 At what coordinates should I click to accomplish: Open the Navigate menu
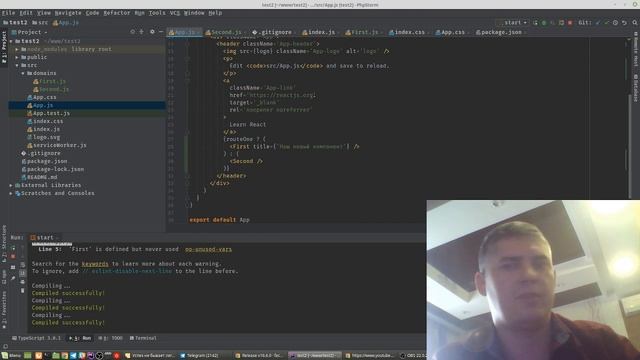tap(68, 13)
